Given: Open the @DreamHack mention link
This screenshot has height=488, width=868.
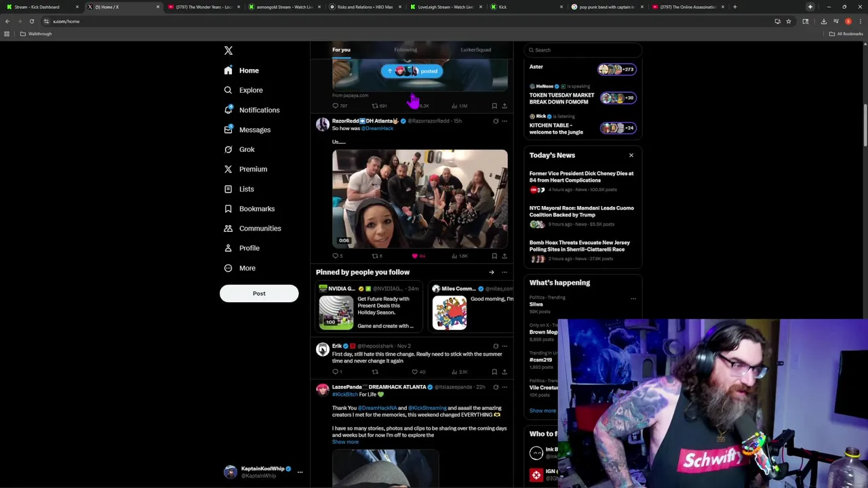Looking at the screenshot, I should 377,128.
